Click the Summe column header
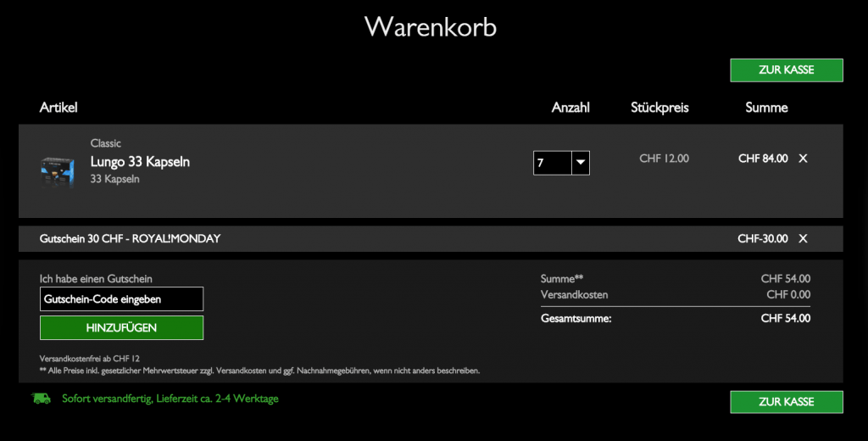This screenshot has height=441, width=868. click(766, 108)
